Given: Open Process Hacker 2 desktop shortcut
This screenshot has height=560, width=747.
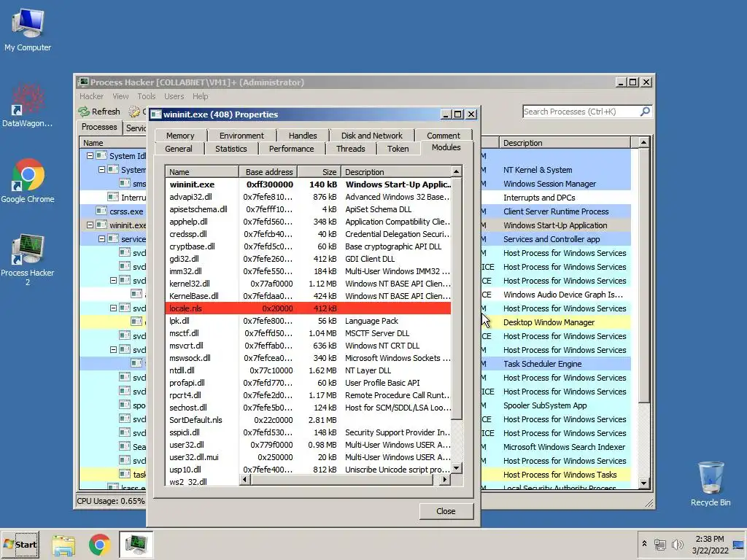Looking at the screenshot, I should tap(28, 260).
